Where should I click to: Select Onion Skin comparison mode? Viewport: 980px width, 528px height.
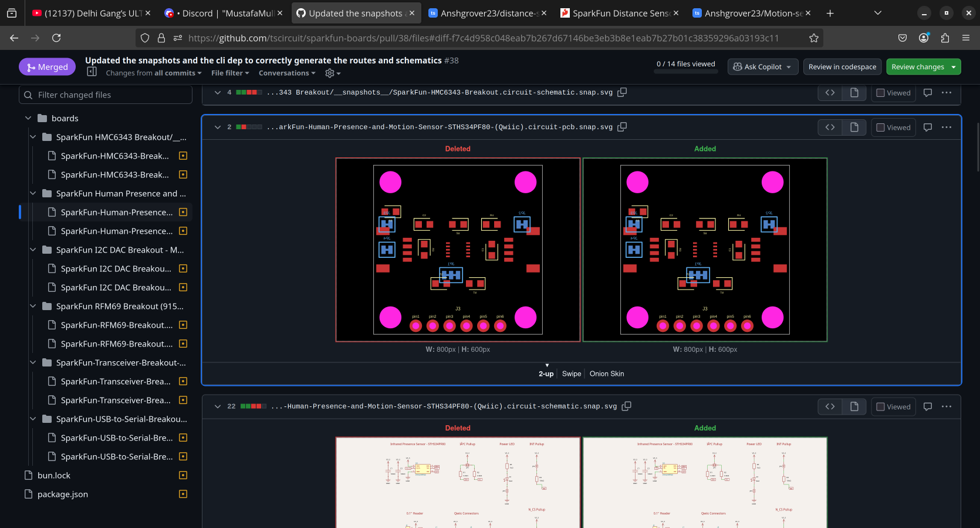(607, 374)
